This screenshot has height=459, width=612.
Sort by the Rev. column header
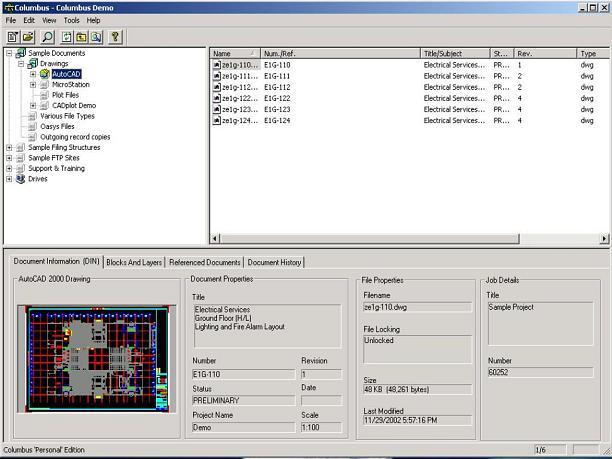[x=545, y=53]
